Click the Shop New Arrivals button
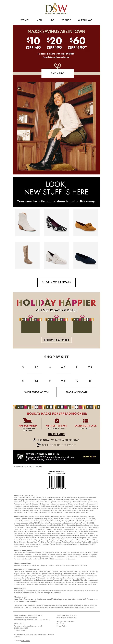 tap(56, 282)
